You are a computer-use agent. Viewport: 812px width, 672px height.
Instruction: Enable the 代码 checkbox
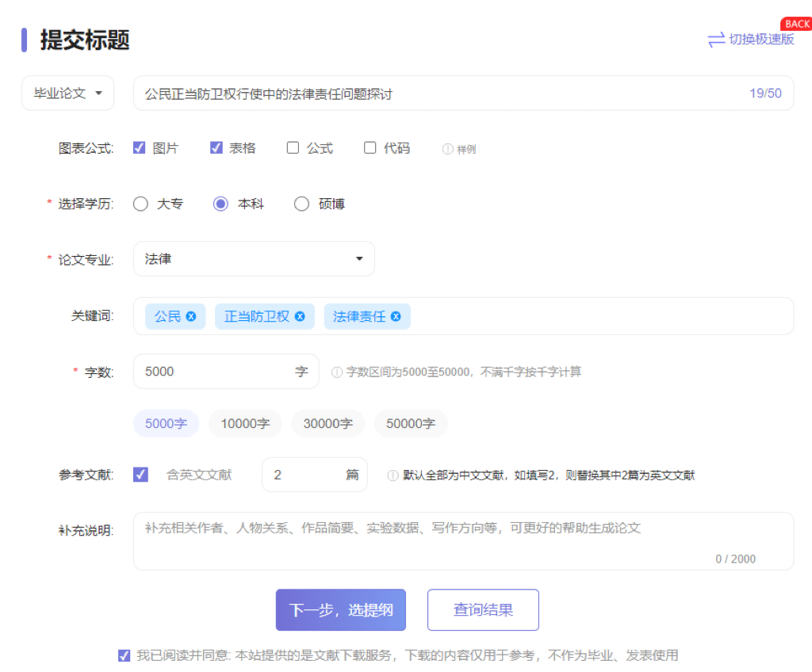[370, 148]
